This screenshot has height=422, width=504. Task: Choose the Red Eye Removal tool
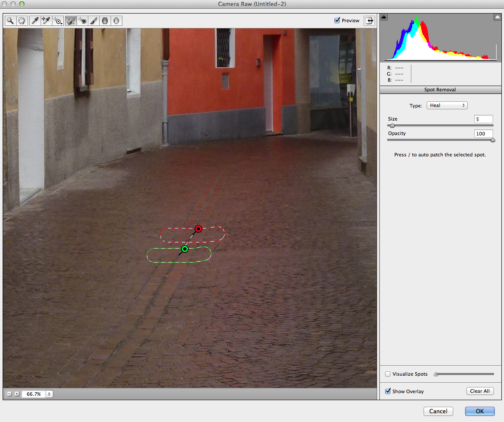pyautogui.click(x=82, y=21)
